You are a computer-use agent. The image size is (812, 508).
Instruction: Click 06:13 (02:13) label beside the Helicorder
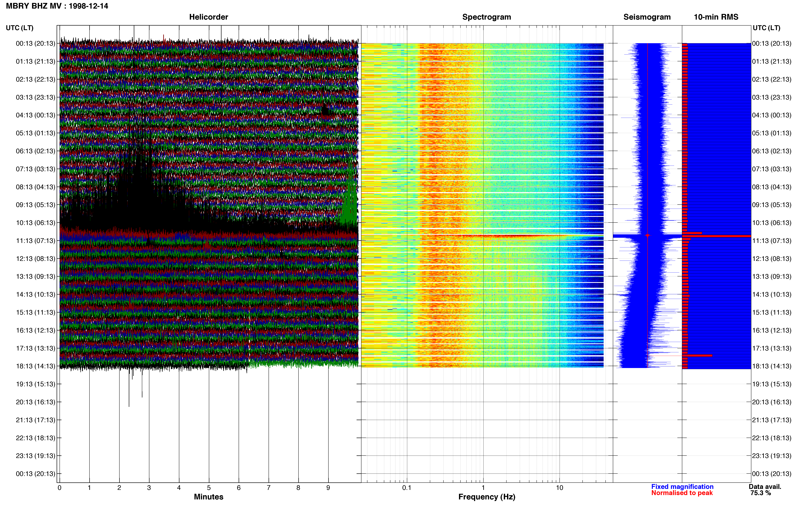[36, 151]
